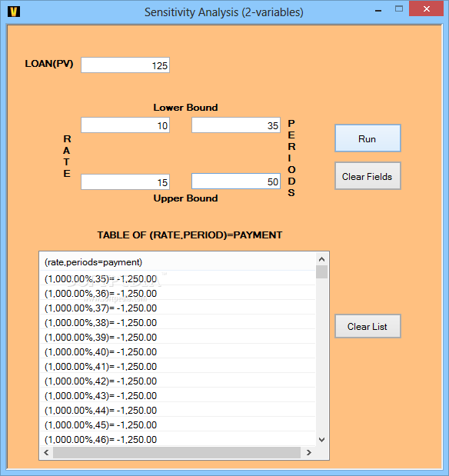Select the Periods upper bound field
Screen dimensions: 449x476
pos(236,181)
